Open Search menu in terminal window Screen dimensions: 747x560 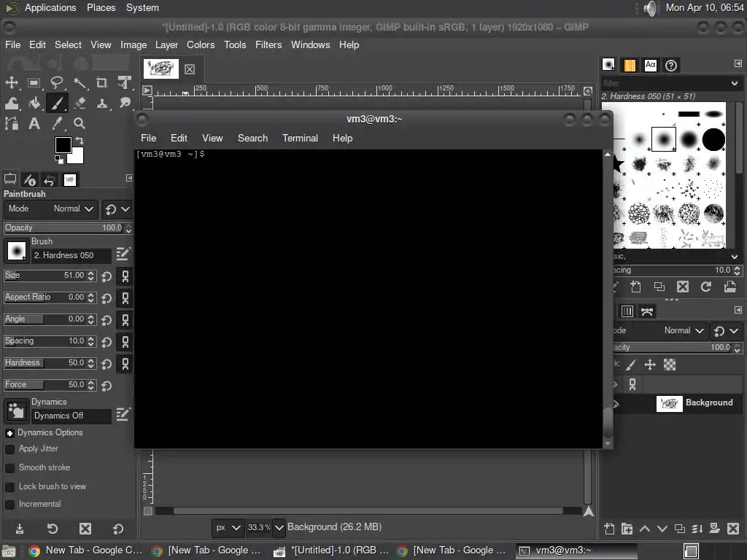(253, 138)
